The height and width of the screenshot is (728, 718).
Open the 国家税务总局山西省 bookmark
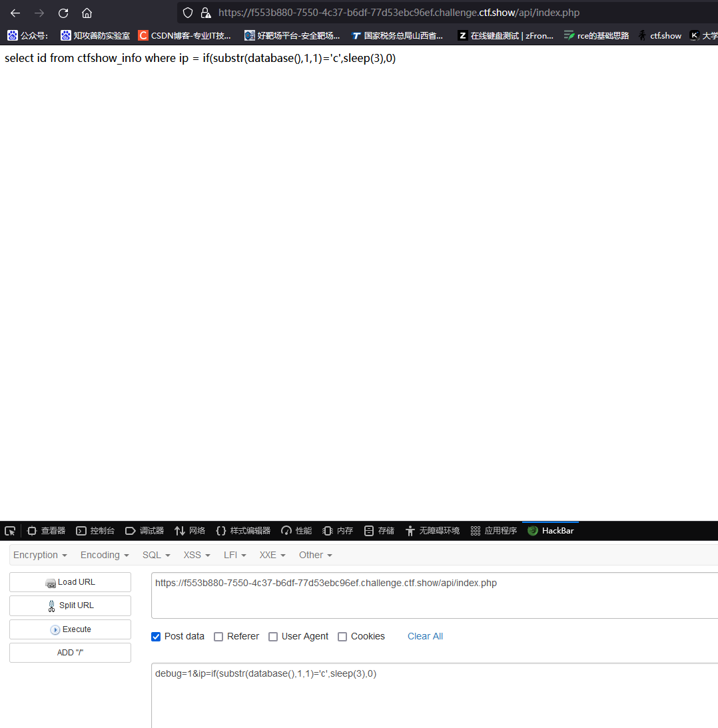click(x=397, y=36)
